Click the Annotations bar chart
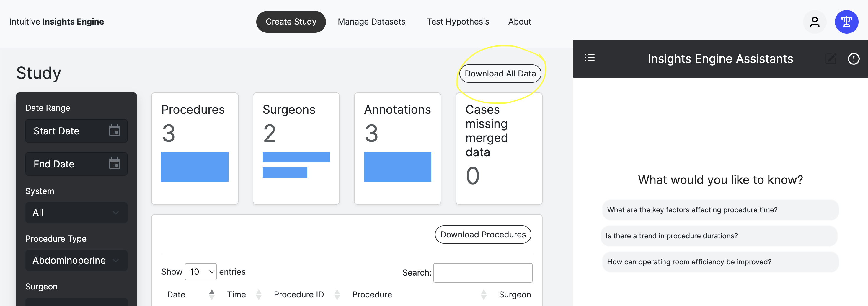Image resolution: width=868 pixels, height=306 pixels. tap(397, 167)
